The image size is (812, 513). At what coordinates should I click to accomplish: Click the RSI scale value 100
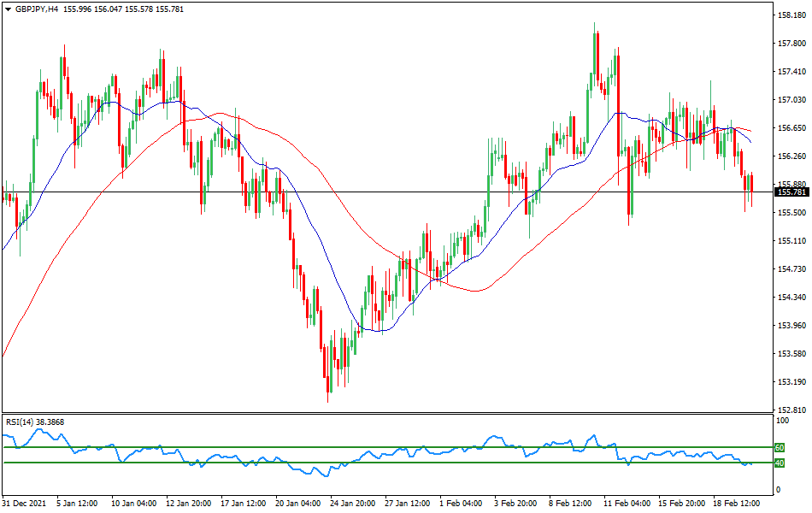coord(782,422)
